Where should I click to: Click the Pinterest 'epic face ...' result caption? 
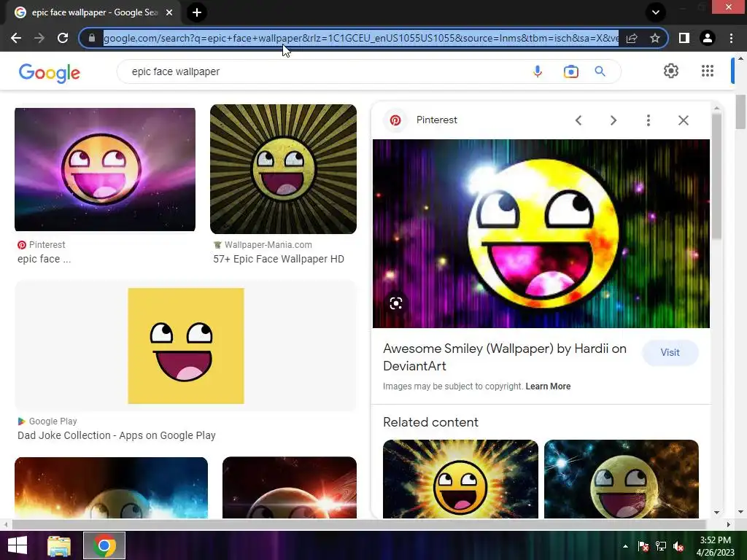coord(44,259)
